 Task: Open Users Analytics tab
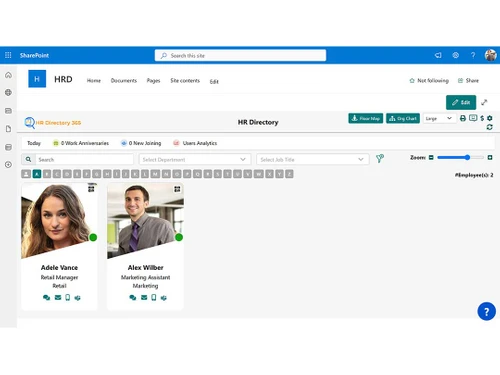[195, 143]
